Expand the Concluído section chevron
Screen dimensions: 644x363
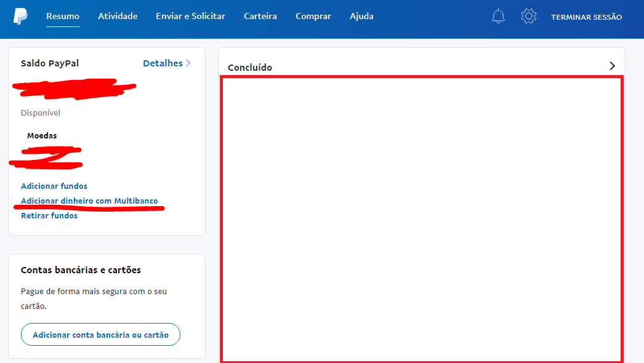click(612, 66)
